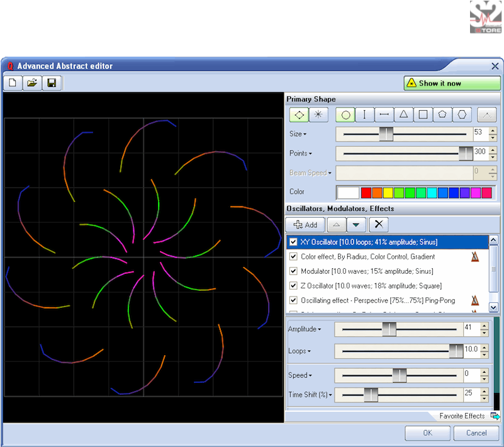Image resolution: width=504 pixels, height=447 pixels.
Task: Select the square primary shape
Action: pos(423,115)
